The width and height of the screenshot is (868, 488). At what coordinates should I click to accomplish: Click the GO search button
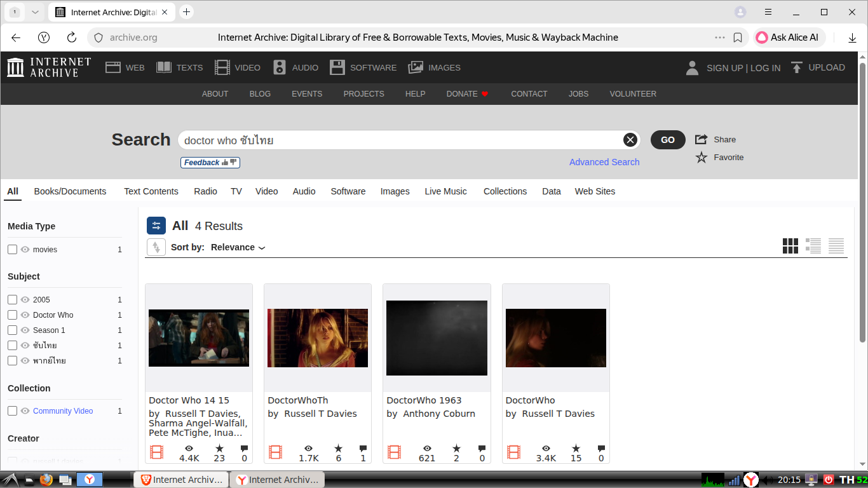[x=668, y=140]
